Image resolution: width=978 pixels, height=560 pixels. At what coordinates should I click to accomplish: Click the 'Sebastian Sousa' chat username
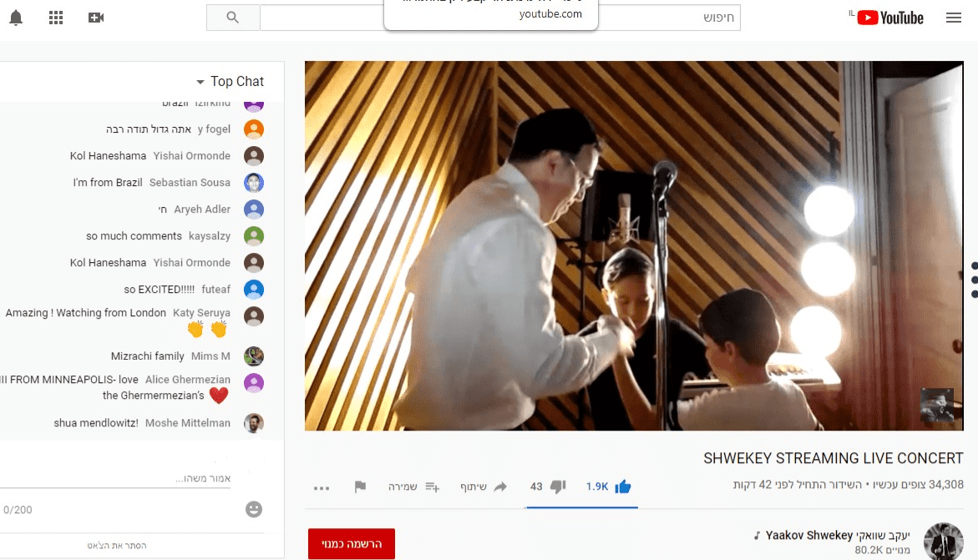click(x=190, y=183)
